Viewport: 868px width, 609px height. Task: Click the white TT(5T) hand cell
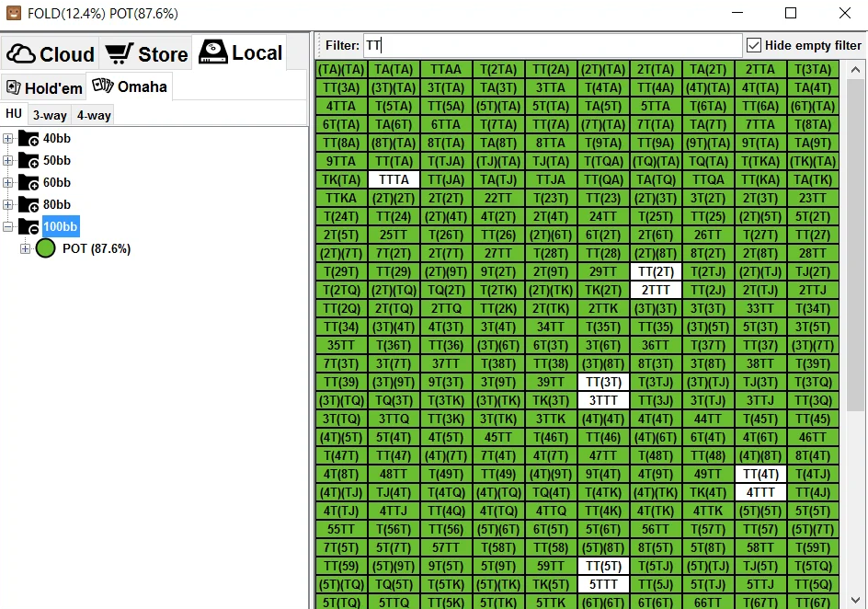603,567
